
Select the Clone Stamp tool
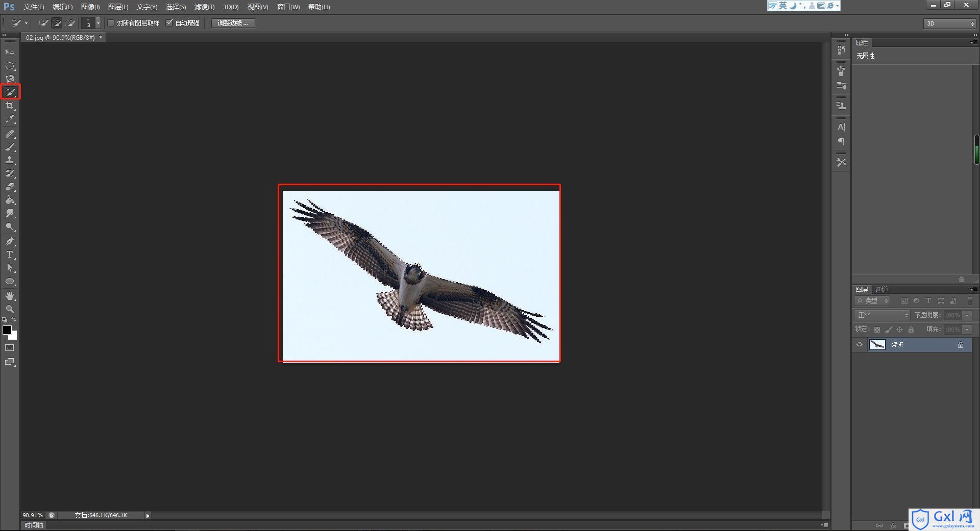click(10, 160)
